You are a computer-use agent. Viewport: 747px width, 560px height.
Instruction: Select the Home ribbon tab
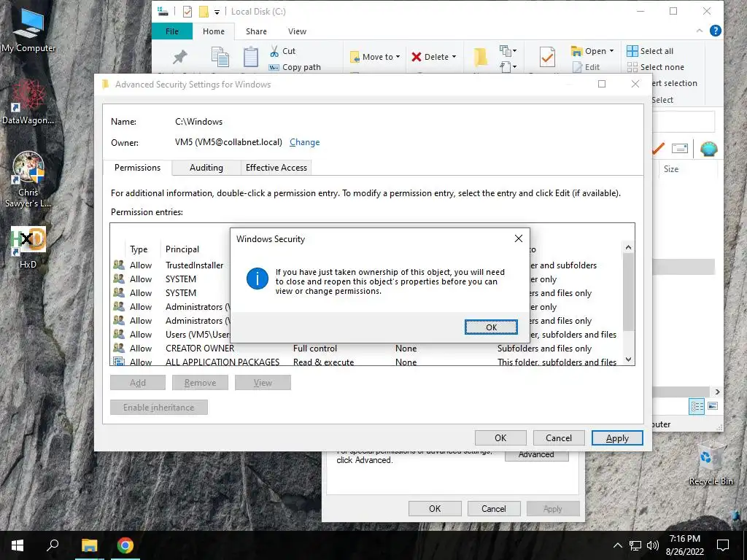(x=214, y=31)
